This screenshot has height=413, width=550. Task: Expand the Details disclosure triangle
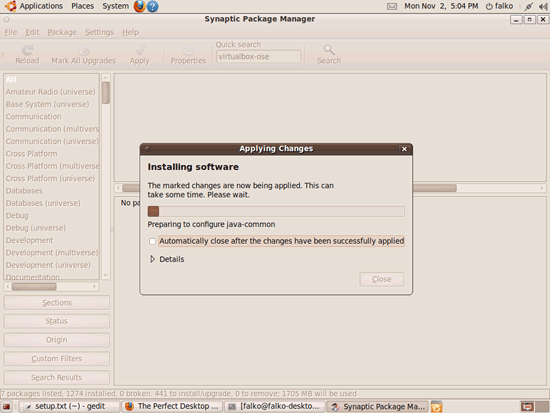[x=152, y=259]
